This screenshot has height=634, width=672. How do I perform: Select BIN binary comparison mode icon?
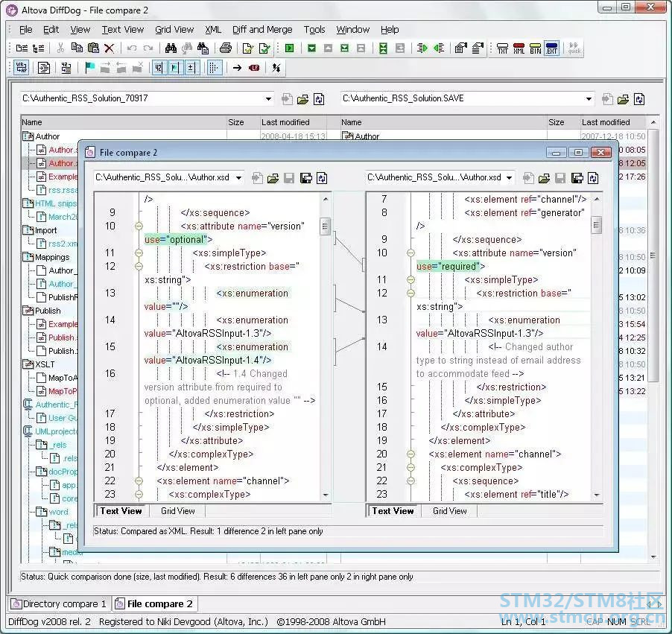535,48
